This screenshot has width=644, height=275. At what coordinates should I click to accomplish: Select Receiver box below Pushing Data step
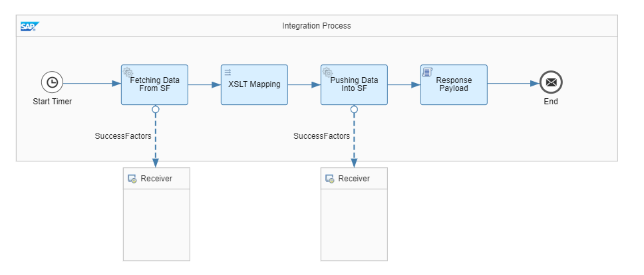click(x=354, y=214)
